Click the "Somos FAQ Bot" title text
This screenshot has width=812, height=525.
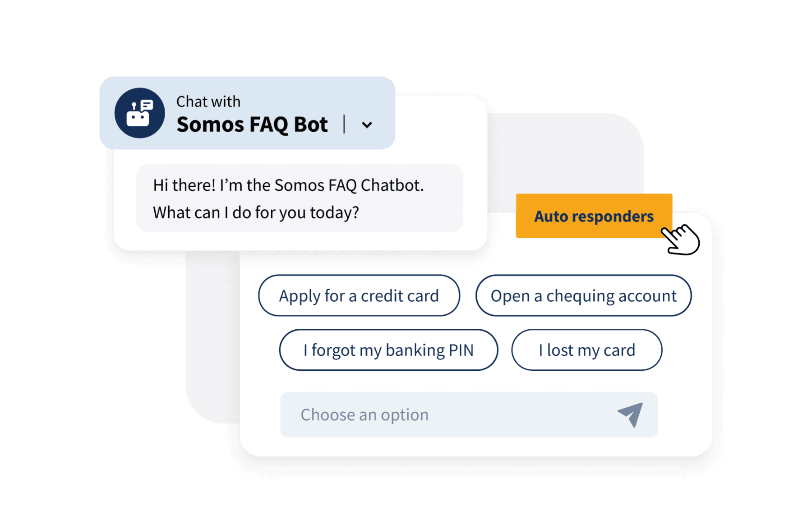pyautogui.click(x=252, y=125)
